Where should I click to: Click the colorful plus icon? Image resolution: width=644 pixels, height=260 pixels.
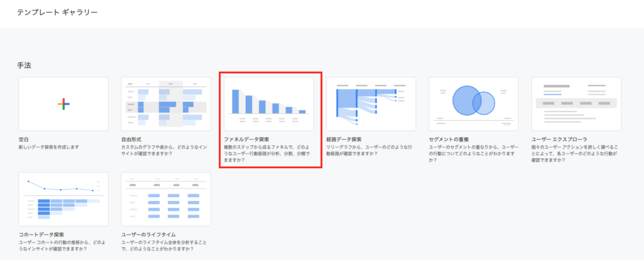pos(64,104)
